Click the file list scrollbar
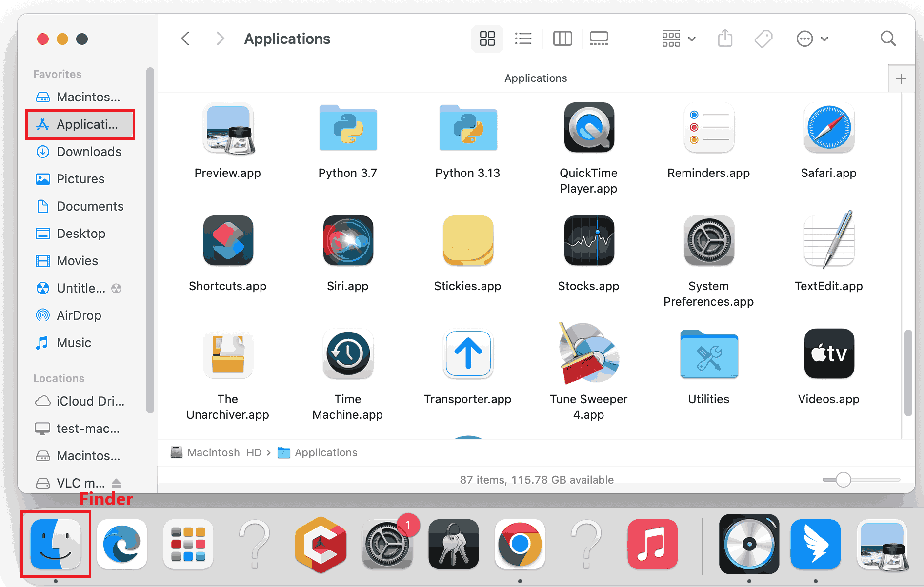 click(908, 373)
